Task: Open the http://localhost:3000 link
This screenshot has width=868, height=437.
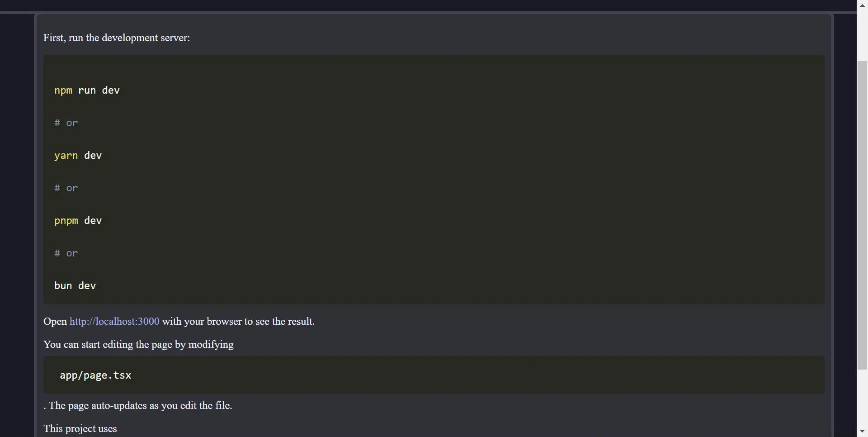Action: 114,322
